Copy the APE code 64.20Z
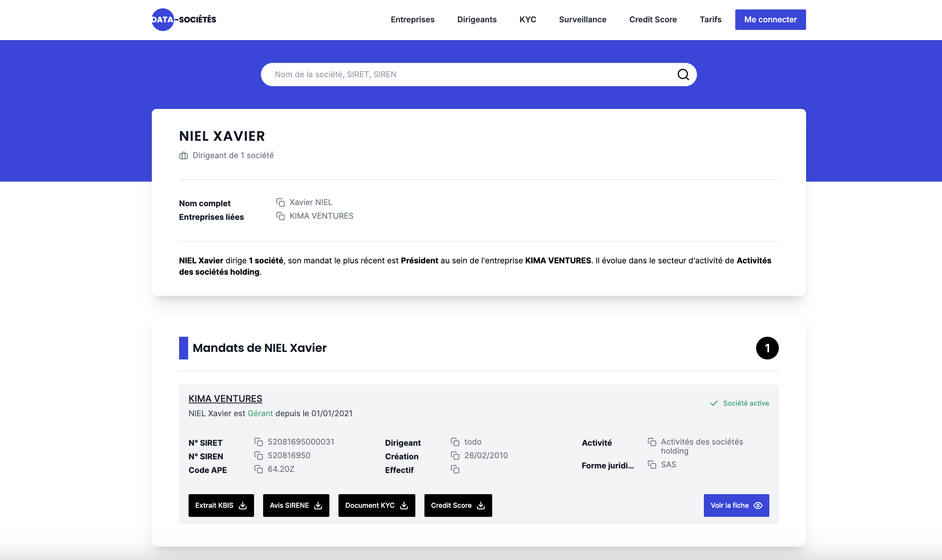Screen dimensions: 942x560 click(259, 469)
